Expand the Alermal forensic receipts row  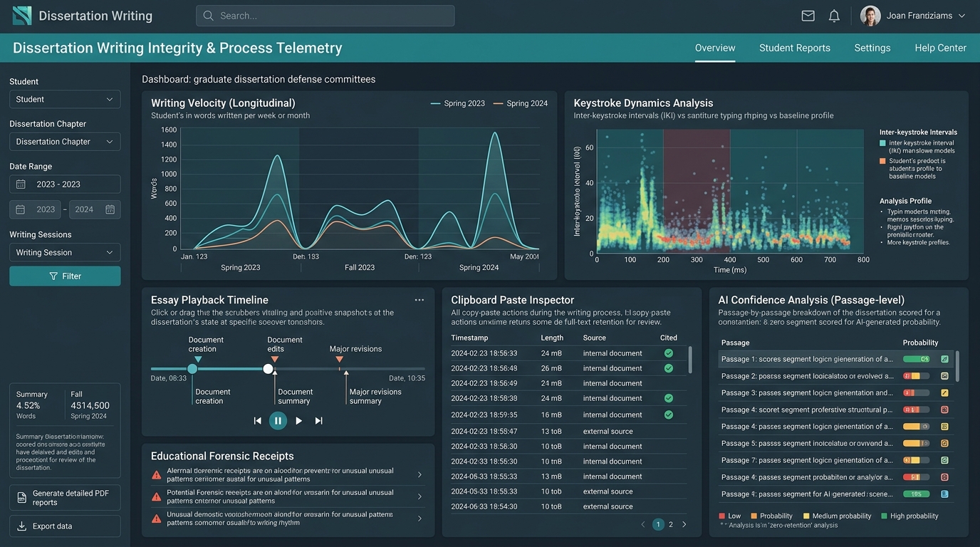[x=419, y=474]
